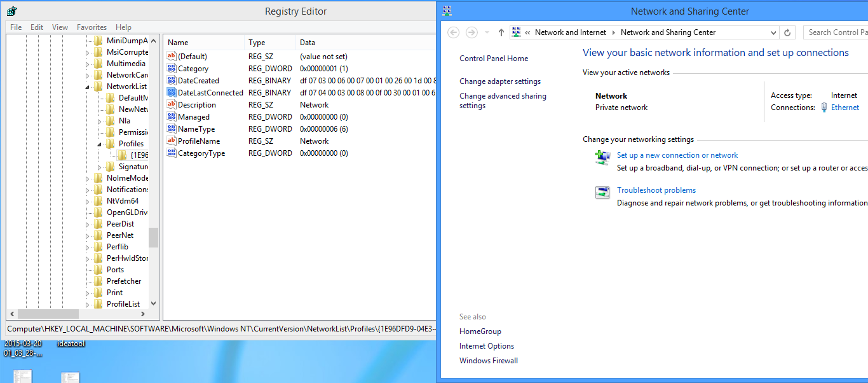The image size is (868, 383).
Task: Click the Troubleshoot problems link
Action: tap(656, 190)
